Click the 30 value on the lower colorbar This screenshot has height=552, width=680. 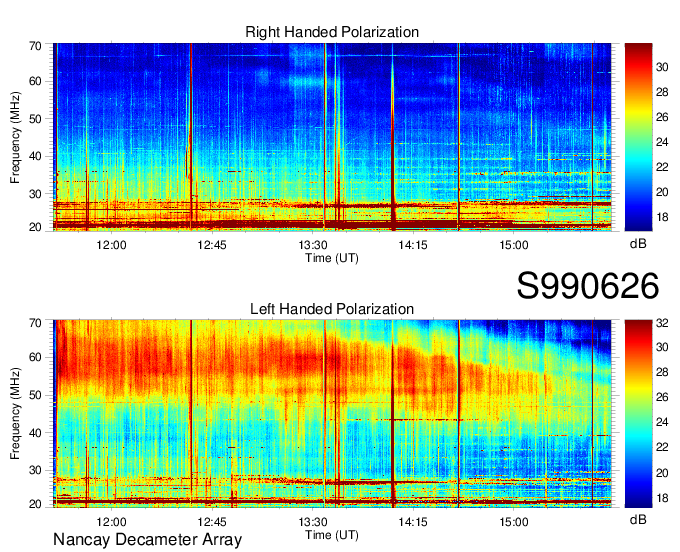662,346
